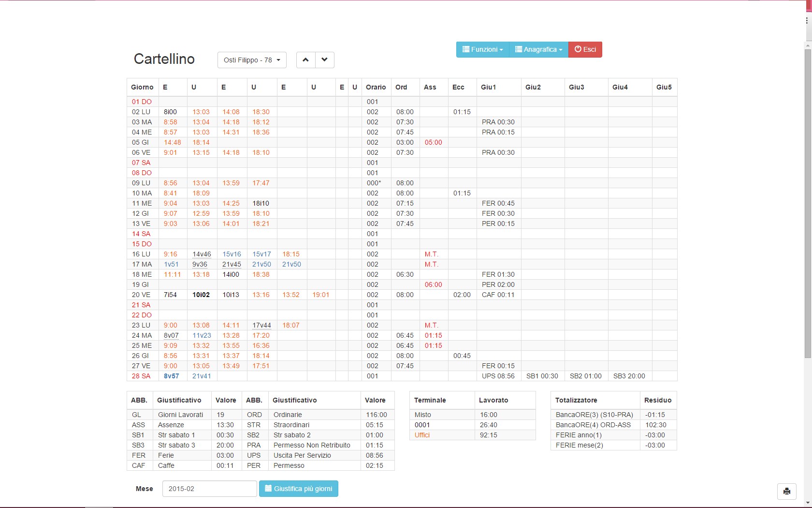The height and width of the screenshot is (508, 812).
Task: Click the Mese input field 2015-02
Action: click(x=209, y=489)
